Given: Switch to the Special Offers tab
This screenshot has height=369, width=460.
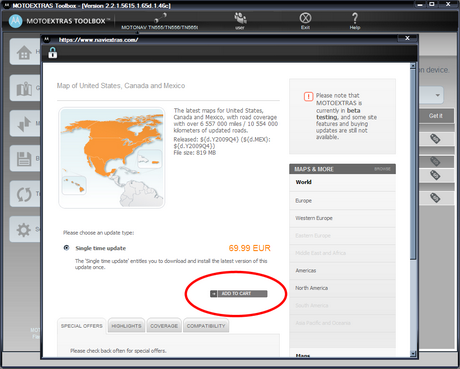Looking at the screenshot, I should pyautogui.click(x=82, y=326).
